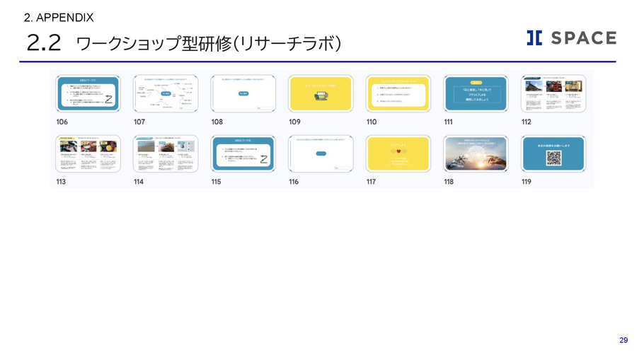Screen dimensions: 644x362
Task: Open slide thumbnail 114
Action: [x=166, y=154]
